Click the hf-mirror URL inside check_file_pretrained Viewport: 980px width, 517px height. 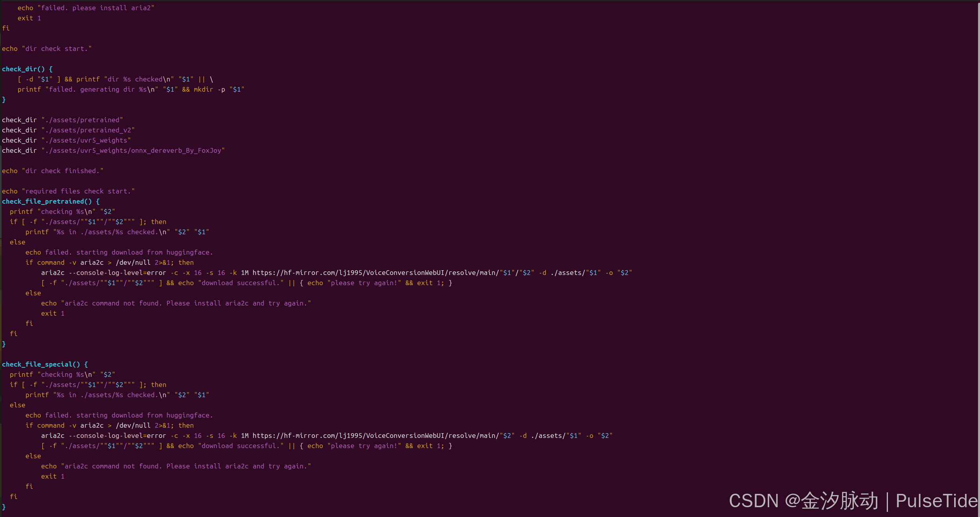(x=393, y=273)
